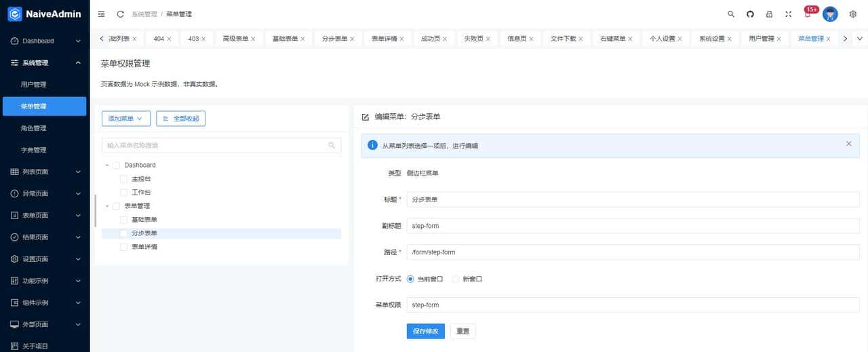Reload the page with the refresh icon
This screenshot has height=352, width=868.
coord(121,14)
